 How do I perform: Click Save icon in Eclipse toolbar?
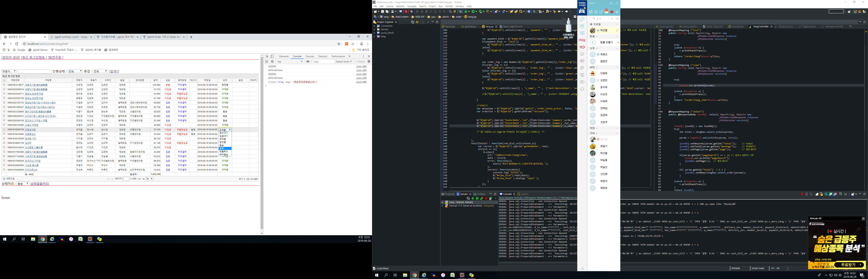coord(382,11)
